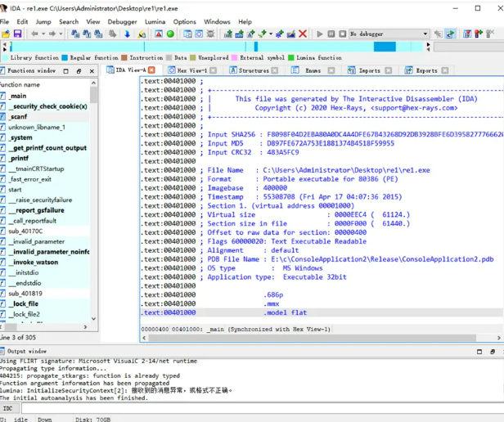Click the Open file toolbar icon
Viewport: 504px width, 422px height.
pyautogui.click(x=6, y=34)
